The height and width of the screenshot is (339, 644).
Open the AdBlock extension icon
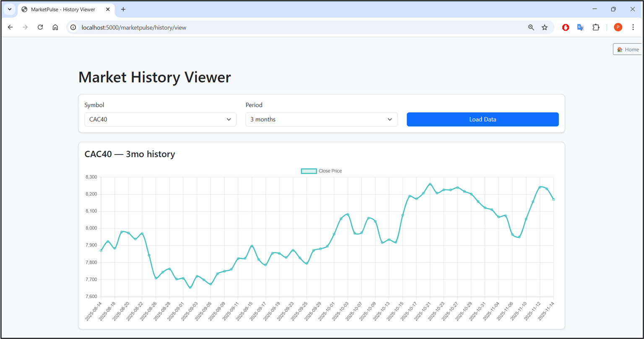(x=565, y=27)
